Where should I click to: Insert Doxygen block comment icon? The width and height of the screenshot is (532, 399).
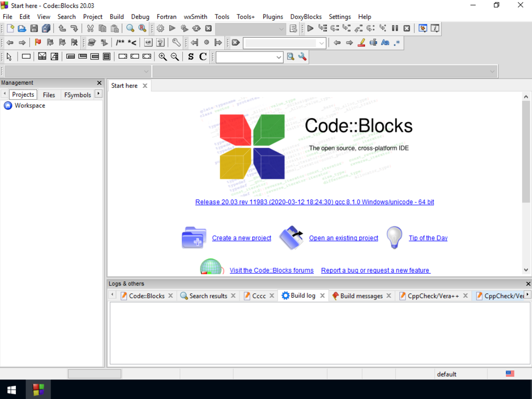point(120,43)
